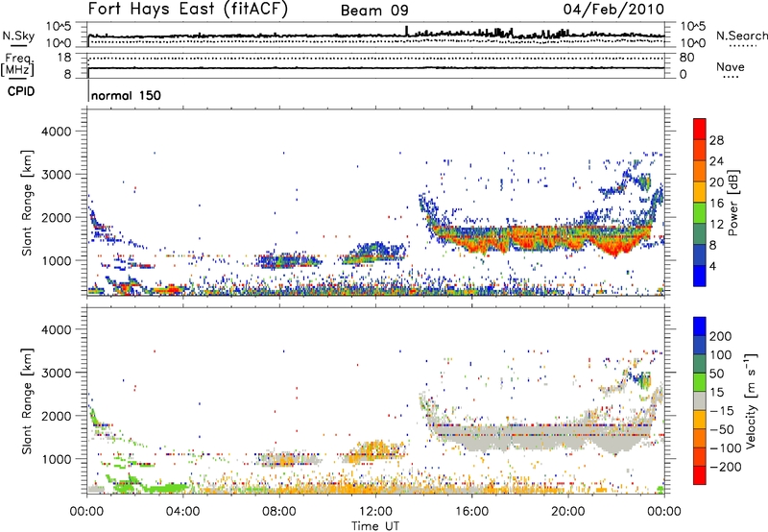
Task: Click the "N.Sky" legend label
Action: point(18,36)
